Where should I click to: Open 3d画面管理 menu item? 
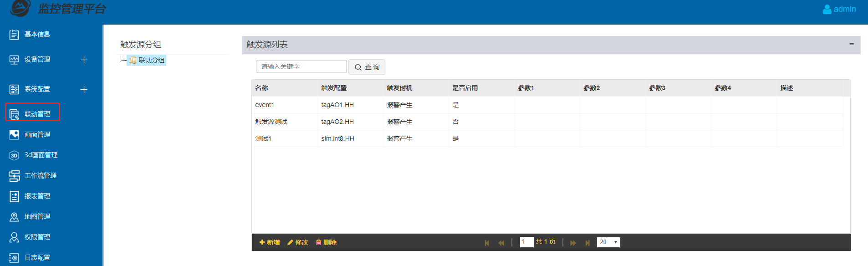[x=41, y=155]
